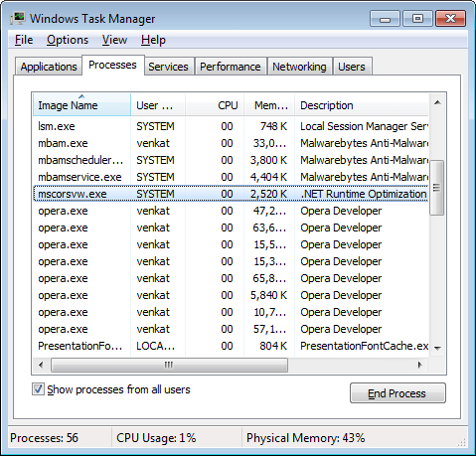
Task: Select opera.exe row with 47,2... memory
Action: point(231,211)
